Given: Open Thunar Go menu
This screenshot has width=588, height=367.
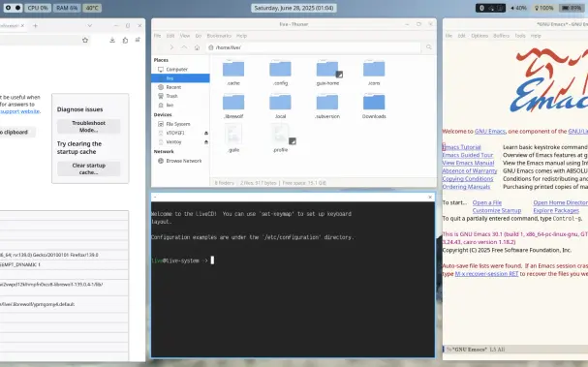Looking at the screenshot, I should [199, 36].
